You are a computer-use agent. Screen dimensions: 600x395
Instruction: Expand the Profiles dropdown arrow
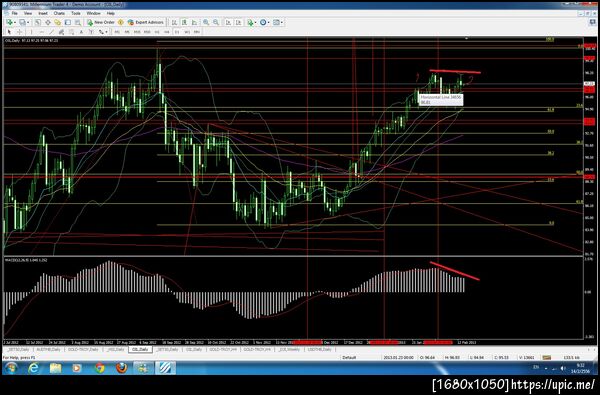[x=28, y=22]
